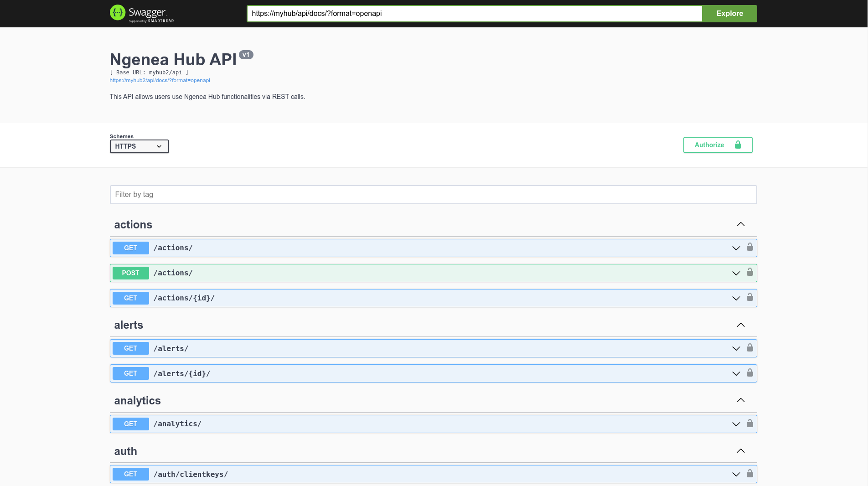The image size is (868, 486).
Task: Collapse the alerts section
Action: click(x=741, y=325)
